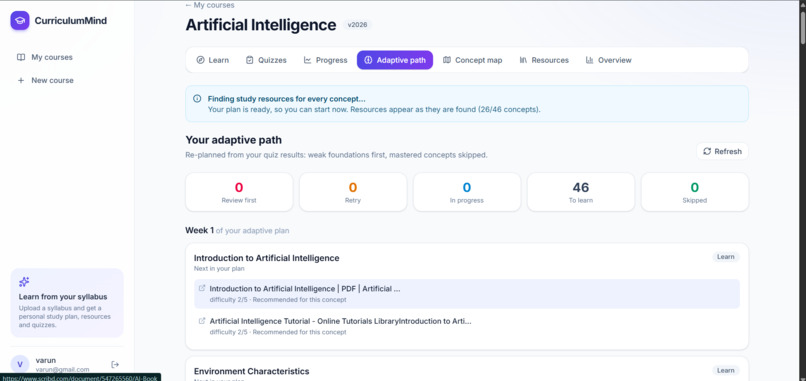Open the Quizzes tab
806x381 pixels.
(x=266, y=60)
